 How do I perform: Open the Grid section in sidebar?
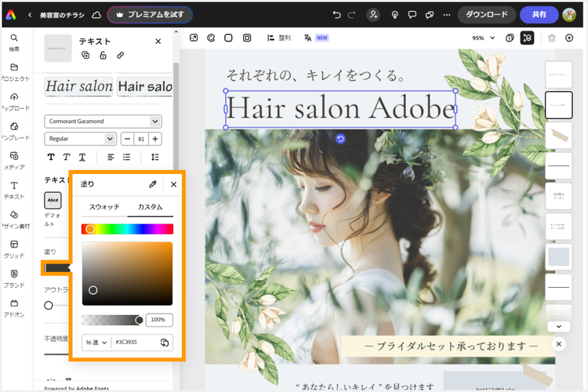pyautogui.click(x=14, y=249)
